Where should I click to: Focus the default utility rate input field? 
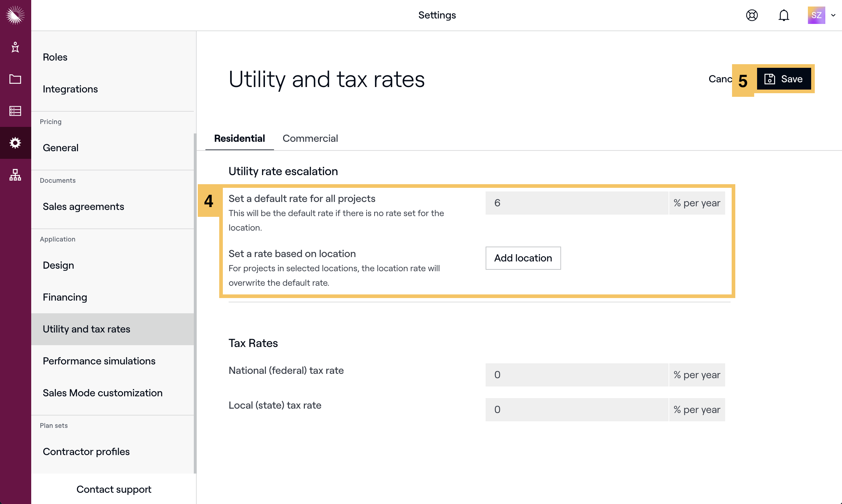tap(576, 203)
